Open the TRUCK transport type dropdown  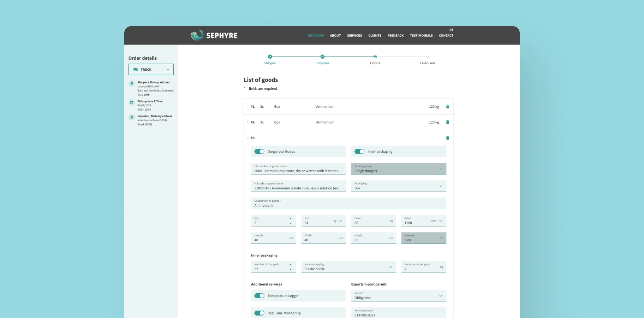click(151, 70)
